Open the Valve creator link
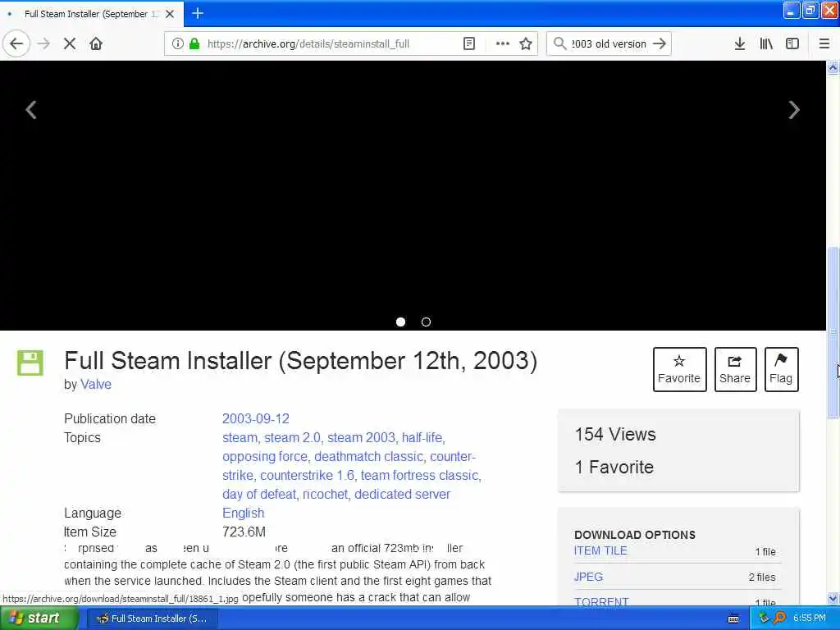 click(96, 384)
